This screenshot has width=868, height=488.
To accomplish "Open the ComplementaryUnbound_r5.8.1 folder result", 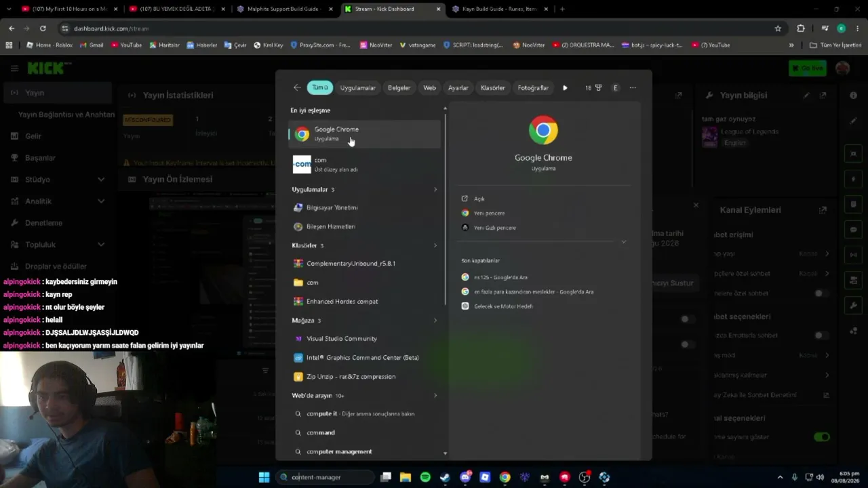I will pyautogui.click(x=365, y=263).
